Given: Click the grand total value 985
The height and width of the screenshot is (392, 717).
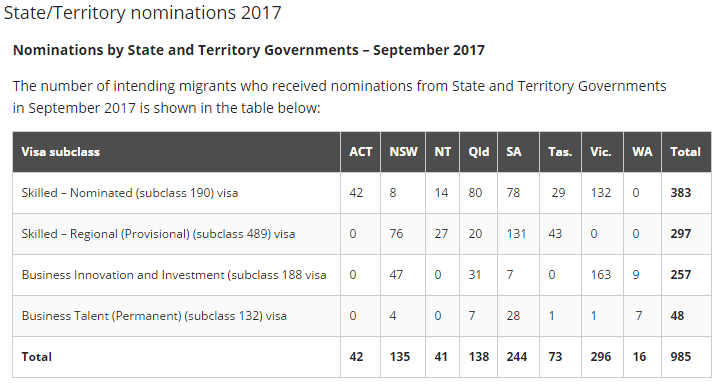Looking at the screenshot, I should (680, 357).
